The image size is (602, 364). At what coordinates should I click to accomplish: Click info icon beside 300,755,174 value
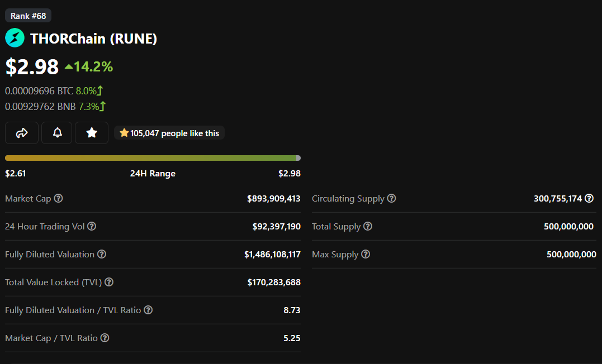pos(589,198)
